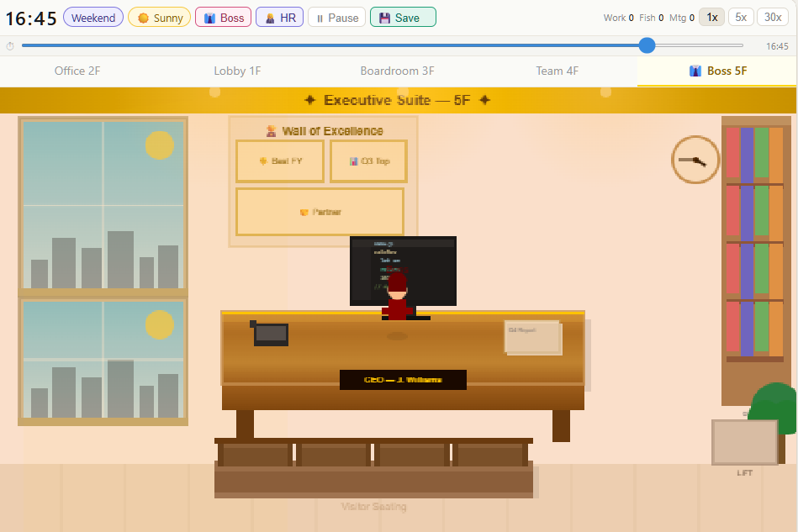Viewport: 798px width, 532px height.
Task: Click the potted plant near lift
Action: pyautogui.click(x=773, y=409)
